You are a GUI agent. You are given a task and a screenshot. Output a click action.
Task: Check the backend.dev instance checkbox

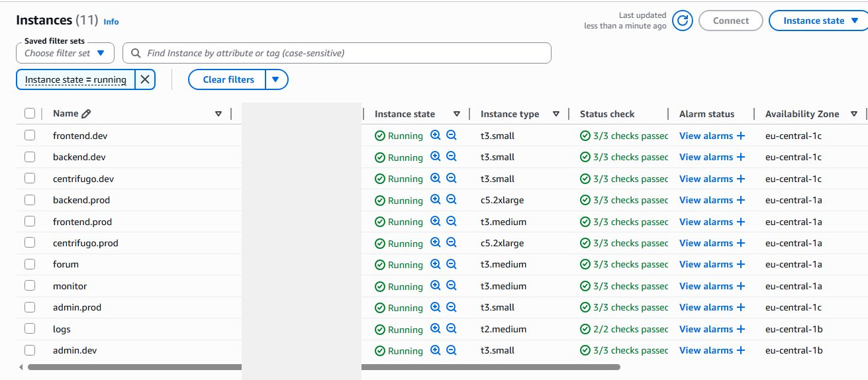click(30, 157)
